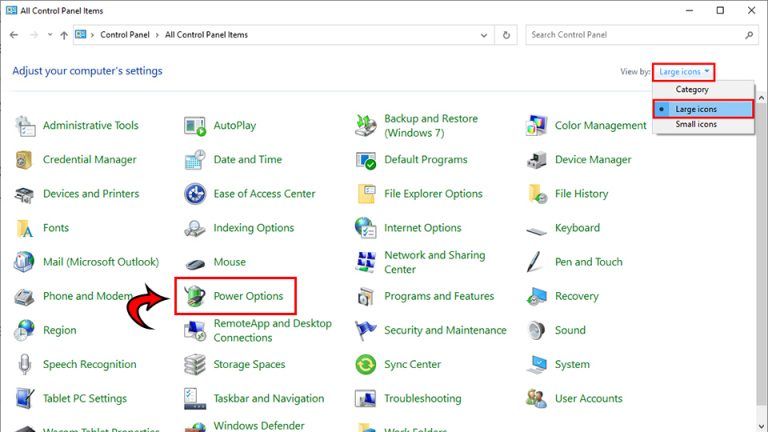The height and width of the screenshot is (432, 768).
Task: Open the Speech Recognition microphone icon
Action: (x=24, y=364)
